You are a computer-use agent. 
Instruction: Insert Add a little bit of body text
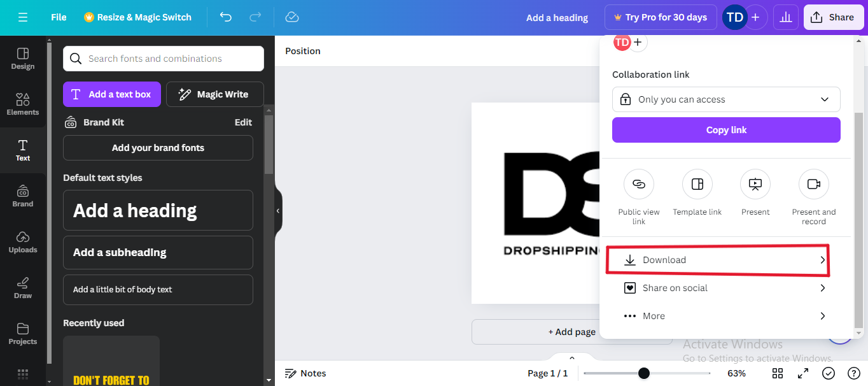coord(158,289)
